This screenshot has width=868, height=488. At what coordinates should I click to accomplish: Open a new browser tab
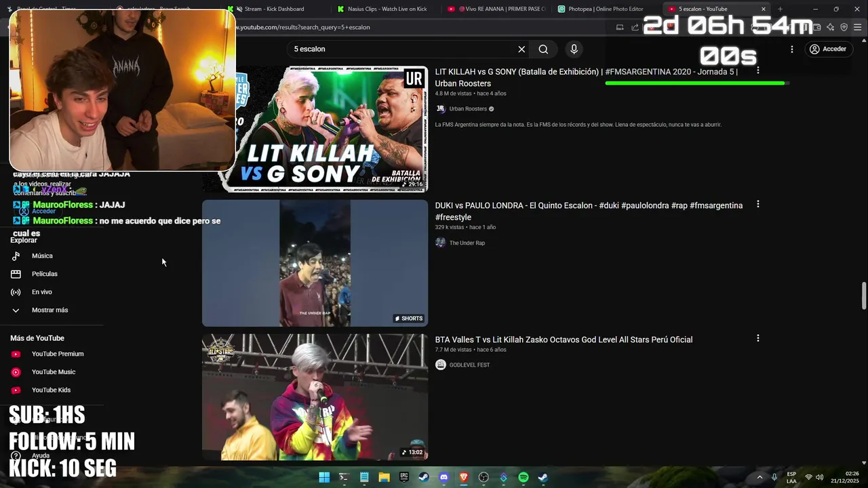point(780,9)
